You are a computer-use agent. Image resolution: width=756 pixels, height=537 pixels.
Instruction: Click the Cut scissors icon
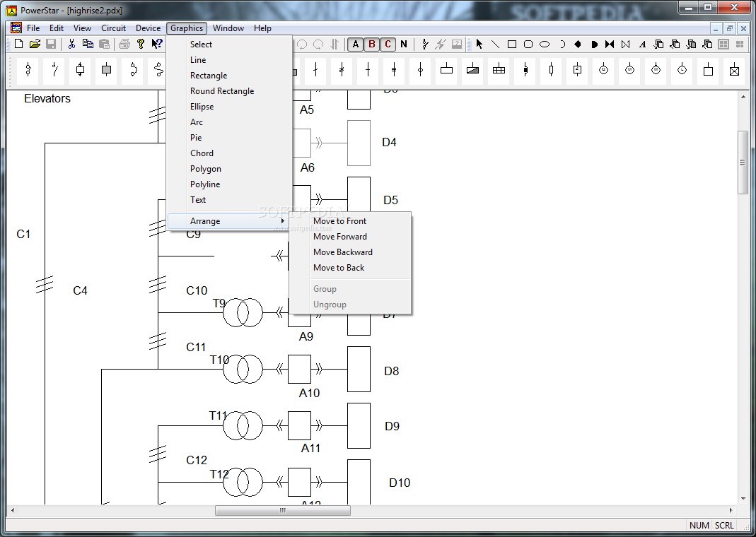point(72,45)
